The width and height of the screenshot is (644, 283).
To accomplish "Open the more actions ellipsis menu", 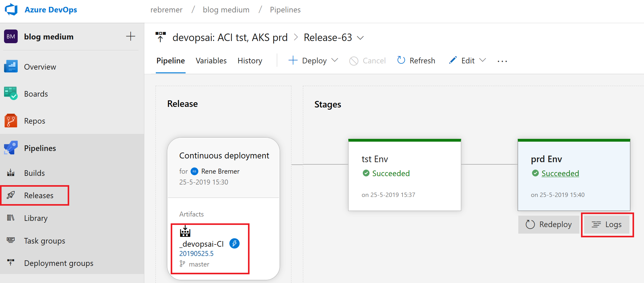I will (x=502, y=61).
